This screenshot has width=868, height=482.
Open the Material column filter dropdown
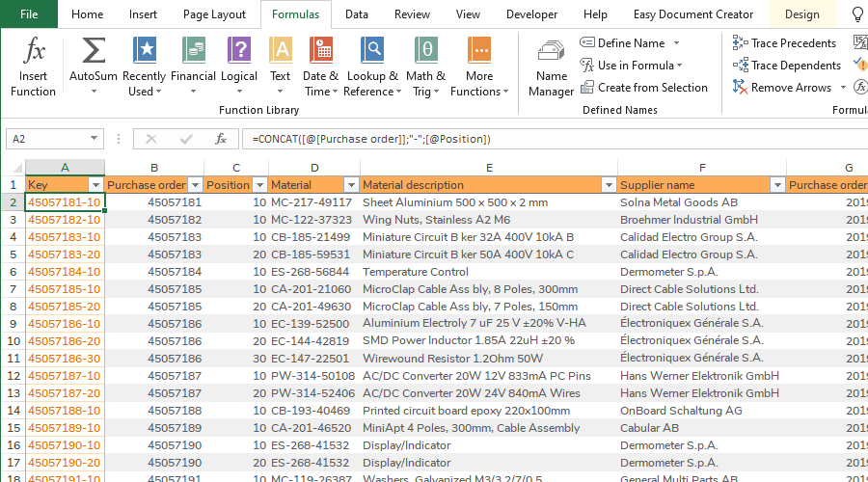pyautogui.click(x=351, y=185)
